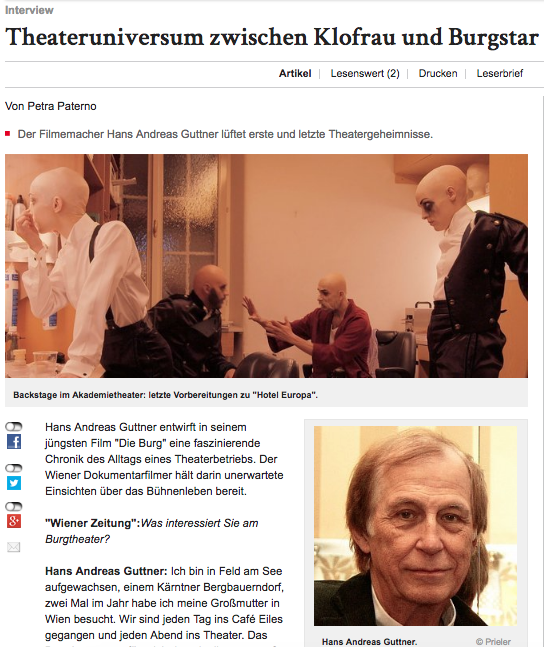Click the Drucken print link
This screenshot has height=647, width=544.
click(x=438, y=73)
